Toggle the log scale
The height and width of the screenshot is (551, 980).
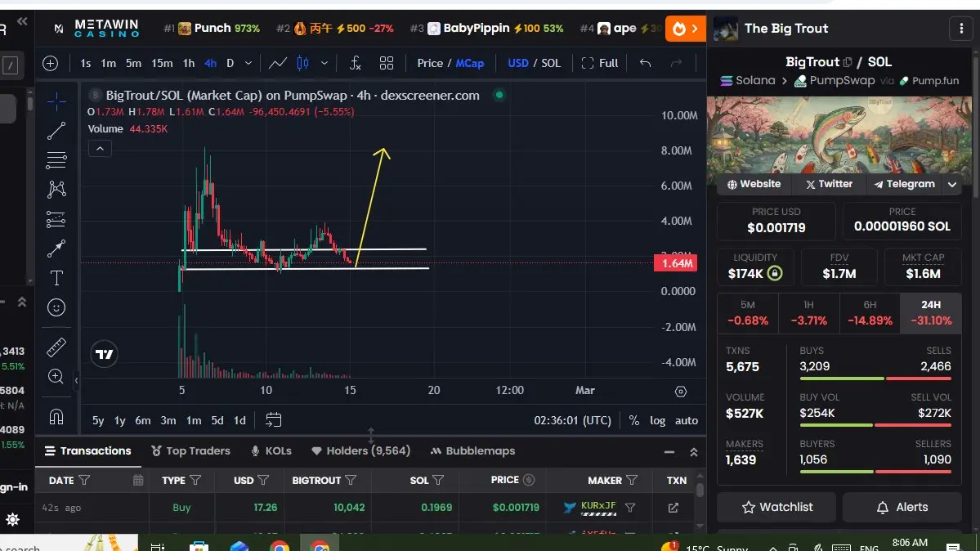(657, 420)
